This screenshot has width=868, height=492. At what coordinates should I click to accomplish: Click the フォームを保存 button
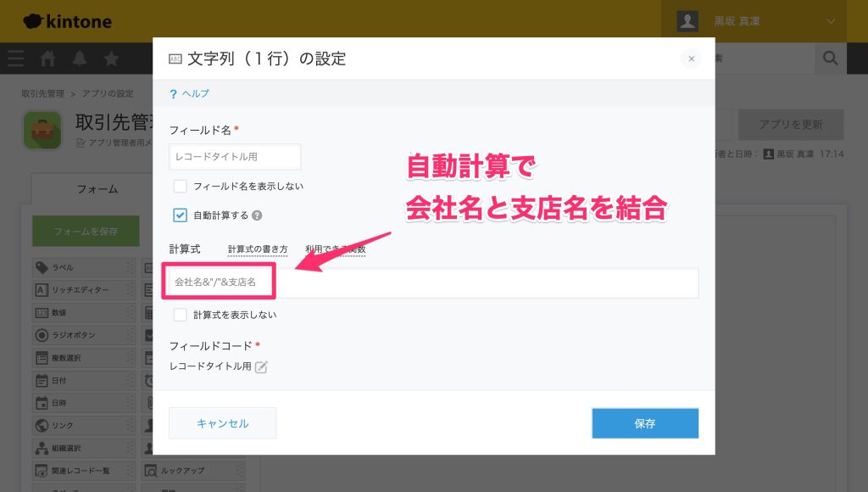[86, 231]
